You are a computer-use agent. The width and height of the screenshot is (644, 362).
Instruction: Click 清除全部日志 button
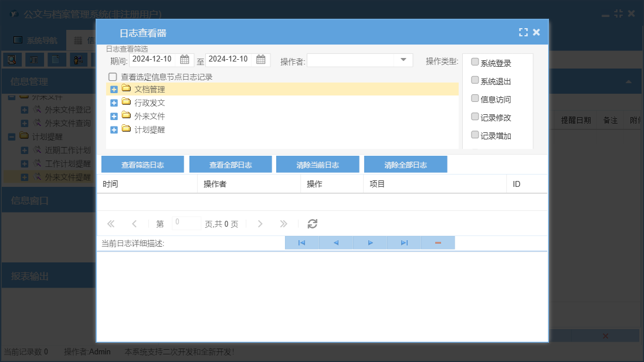tap(405, 165)
